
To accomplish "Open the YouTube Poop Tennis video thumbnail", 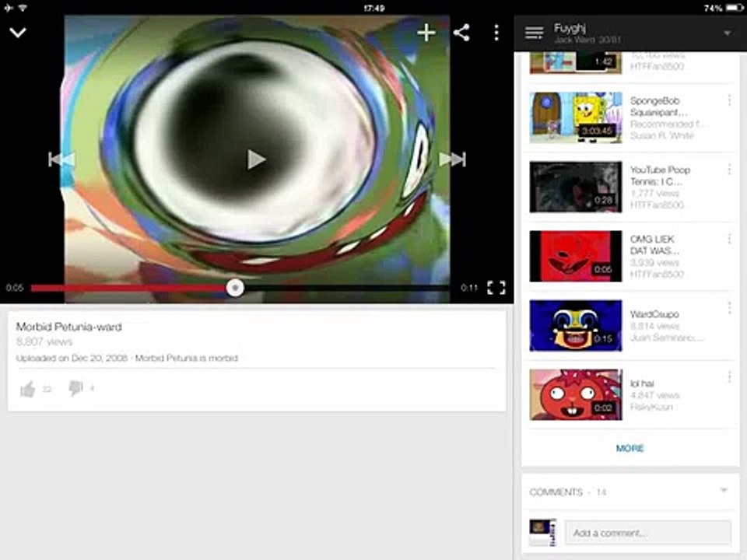I will 576,187.
